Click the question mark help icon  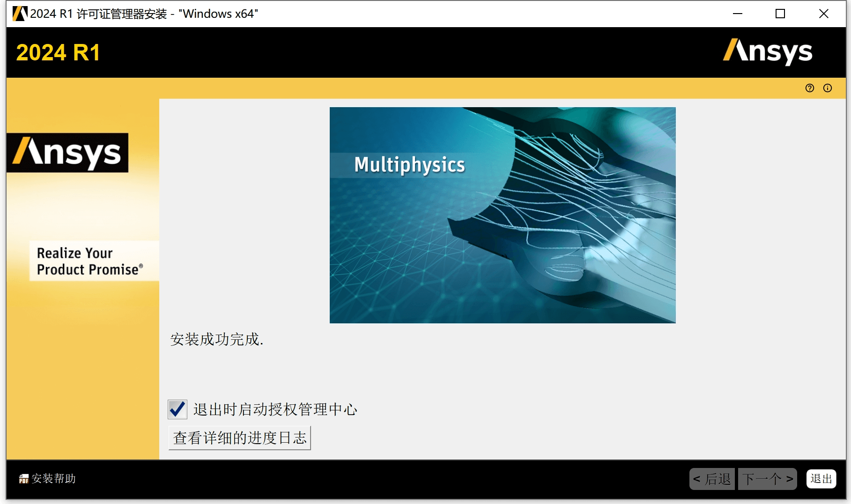tap(809, 88)
